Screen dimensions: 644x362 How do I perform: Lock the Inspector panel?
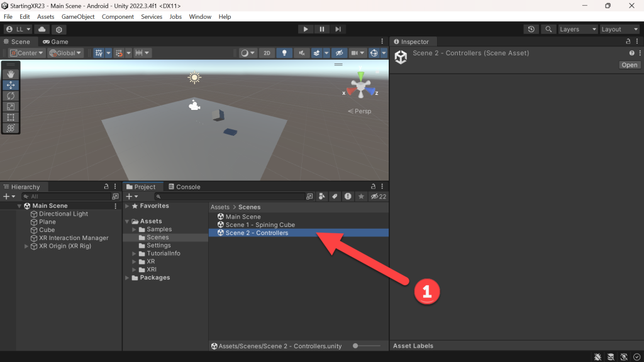[628, 41]
